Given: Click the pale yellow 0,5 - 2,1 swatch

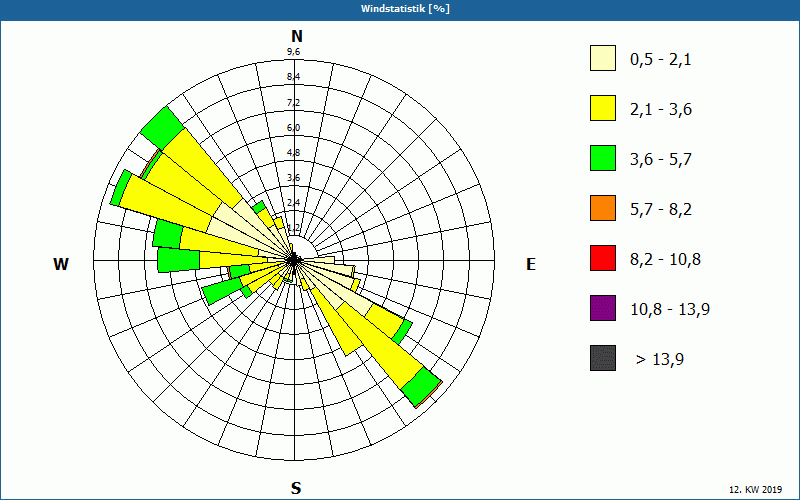Looking at the screenshot, I should 603,58.
